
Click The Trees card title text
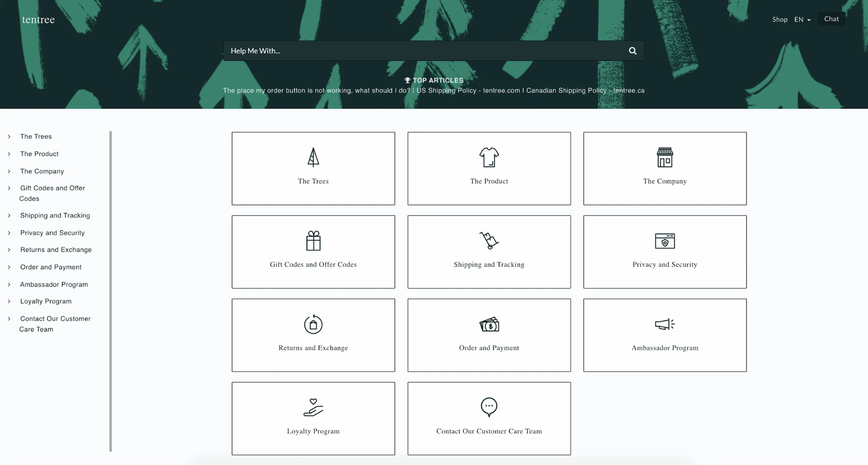[x=313, y=181]
